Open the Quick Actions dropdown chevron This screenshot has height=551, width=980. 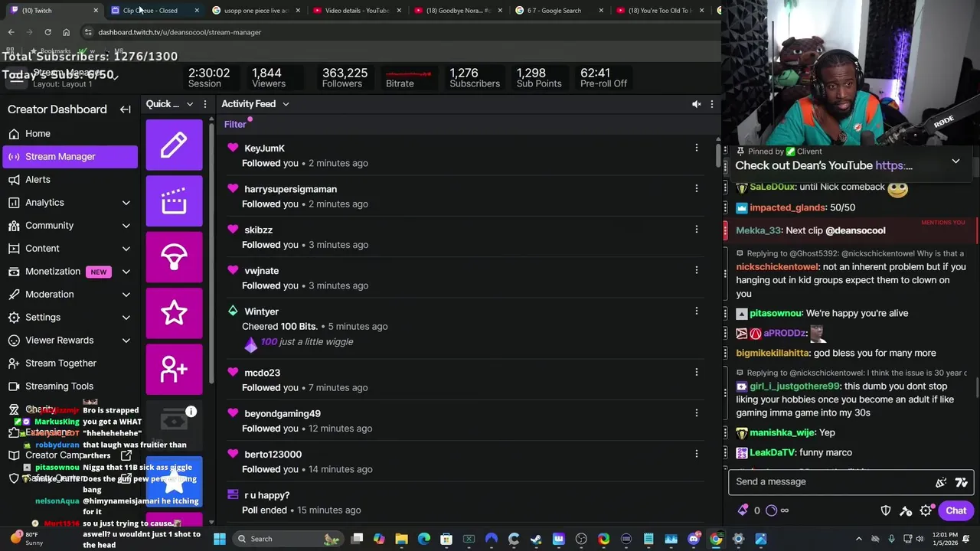190,104
